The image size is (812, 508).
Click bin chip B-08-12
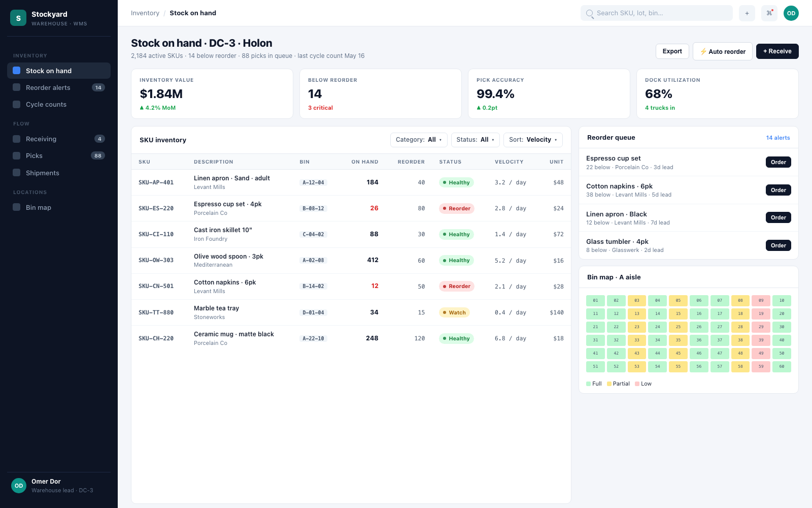coord(313,209)
